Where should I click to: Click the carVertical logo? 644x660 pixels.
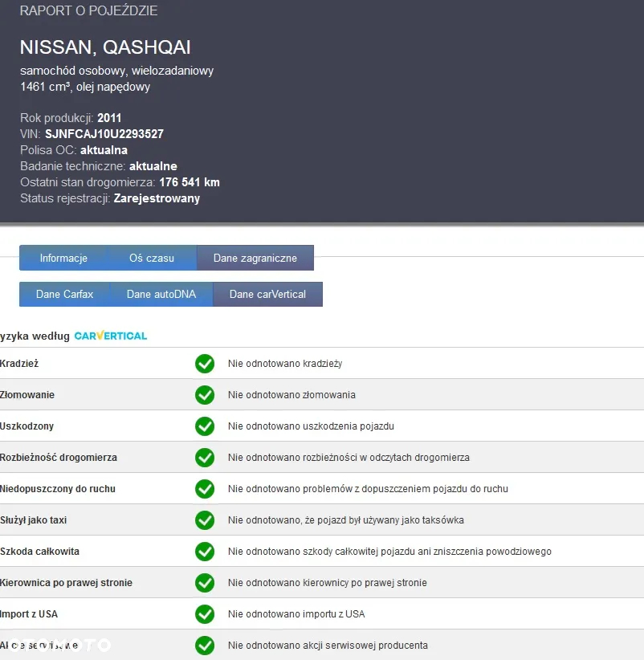pos(111,336)
